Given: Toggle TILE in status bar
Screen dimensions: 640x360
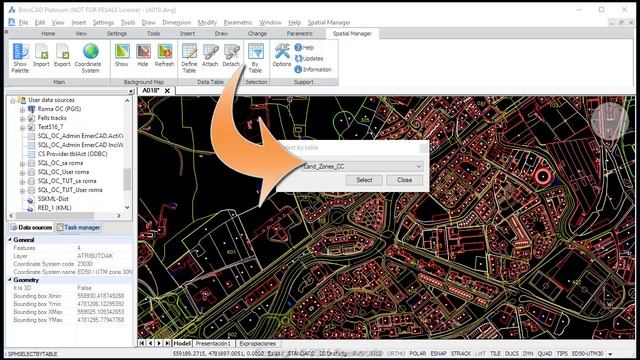Looking at the screenshot, I should click(495, 353).
